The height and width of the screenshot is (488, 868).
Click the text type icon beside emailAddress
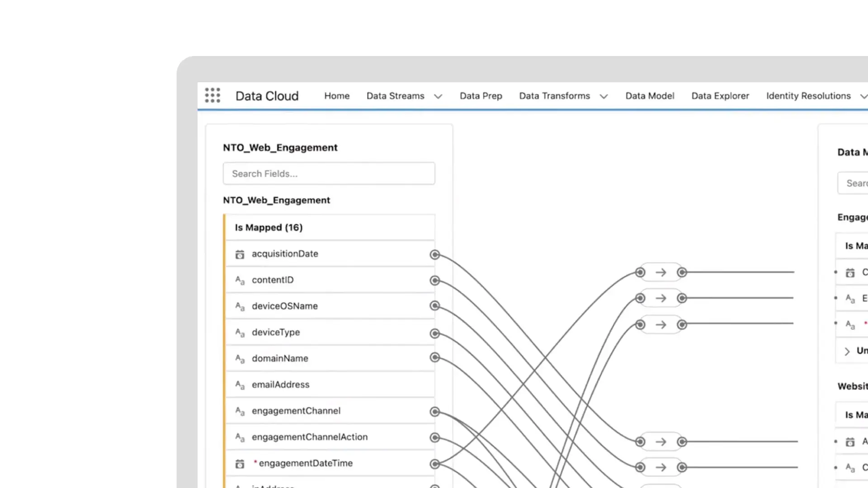(x=240, y=385)
